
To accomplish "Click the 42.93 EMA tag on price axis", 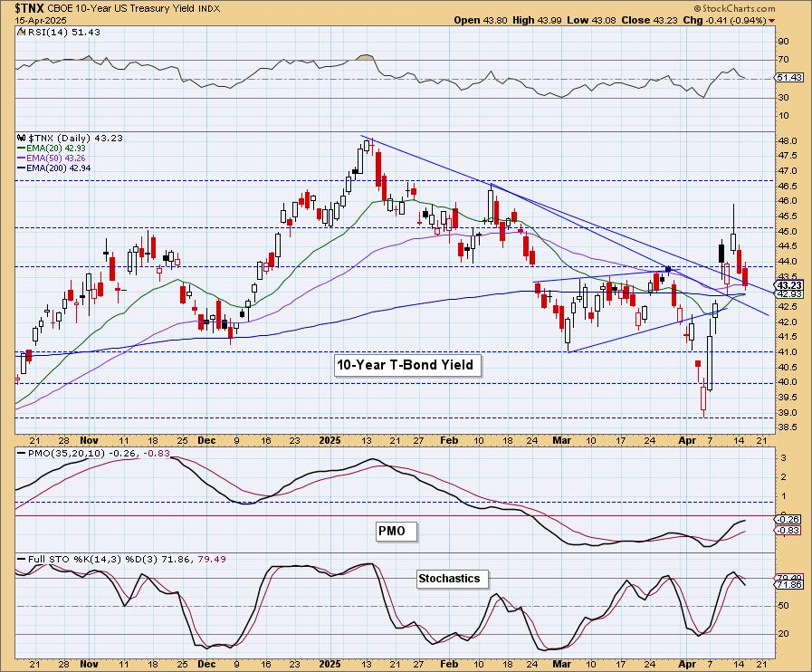I will [789, 293].
